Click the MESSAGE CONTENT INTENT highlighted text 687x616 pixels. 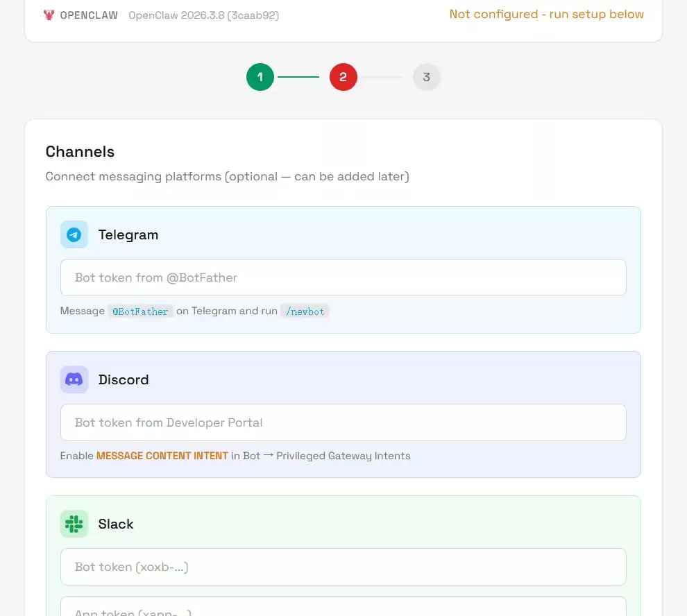(162, 456)
